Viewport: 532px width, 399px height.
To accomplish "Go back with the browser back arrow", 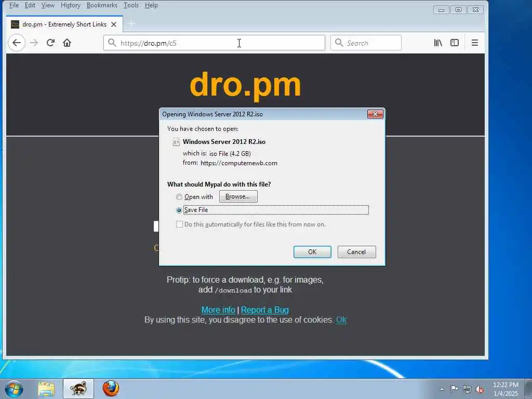I will pyautogui.click(x=16, y=43).
